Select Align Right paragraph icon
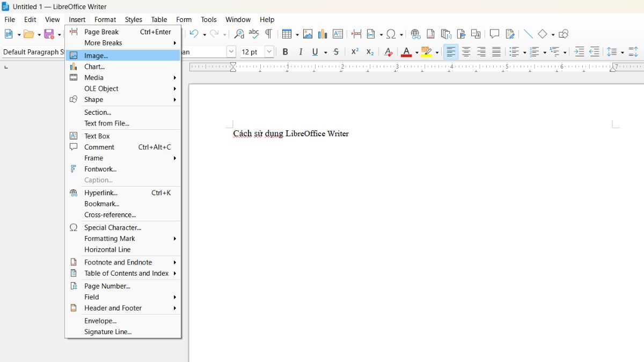The width and height of the screenshot is (644, 362). pyautogui.click(x=481, y=52)
